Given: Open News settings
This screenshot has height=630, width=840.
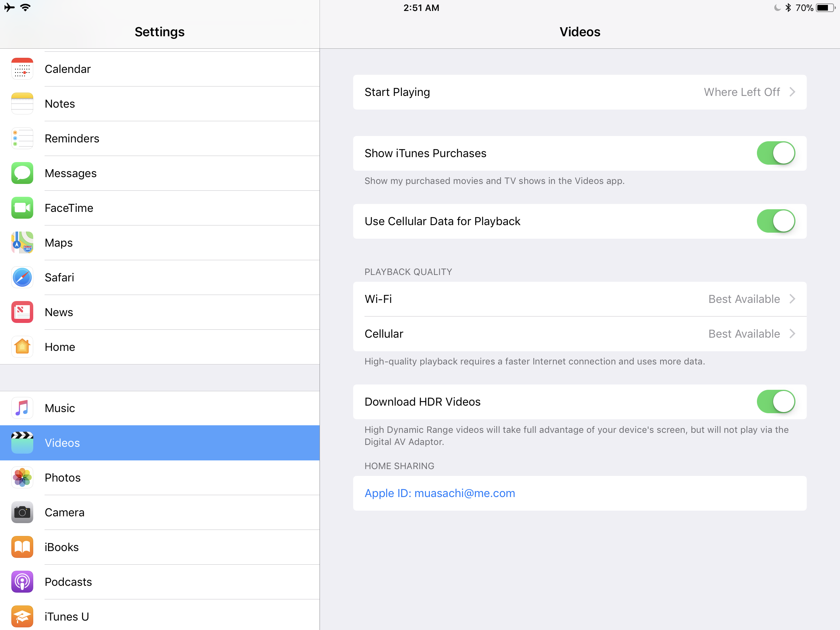Looking at the screenshot, I should point(159,312).
